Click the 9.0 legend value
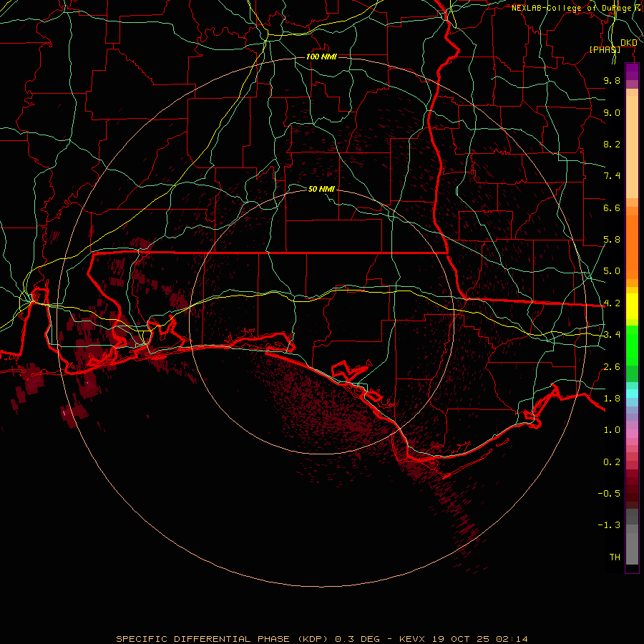 pos(612,112)
